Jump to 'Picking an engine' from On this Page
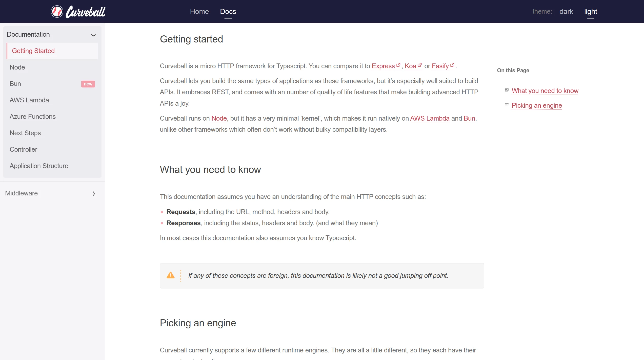The image size is (644, 360). pyautogui.click(x=537, y=105)
